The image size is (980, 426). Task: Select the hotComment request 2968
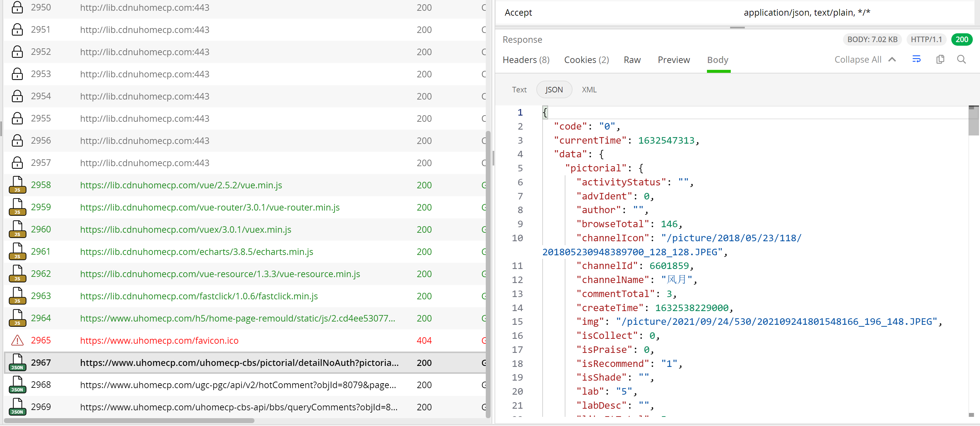tap(245, 385)
